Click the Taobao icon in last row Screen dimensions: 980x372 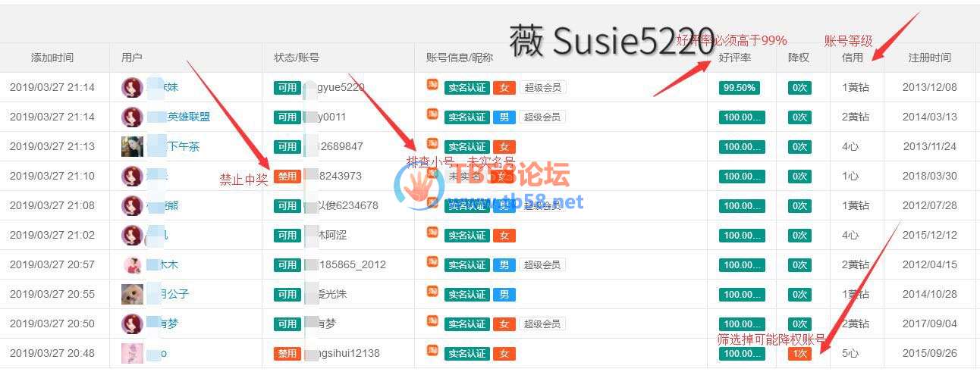(432, 350)
